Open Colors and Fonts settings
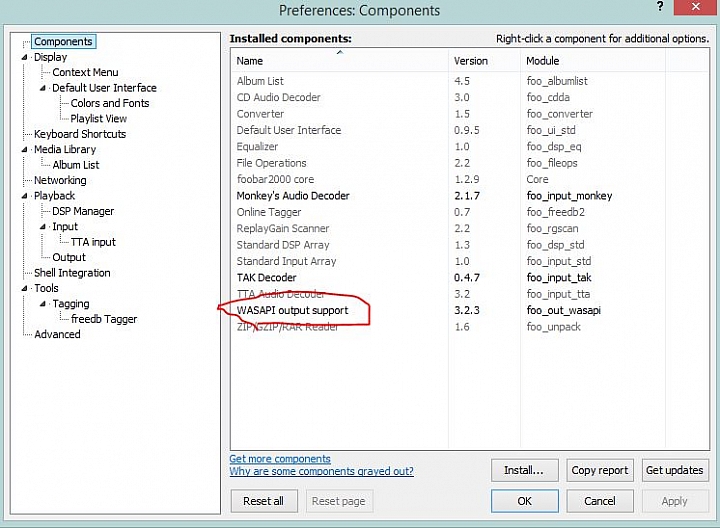 (x=110, y=103)
